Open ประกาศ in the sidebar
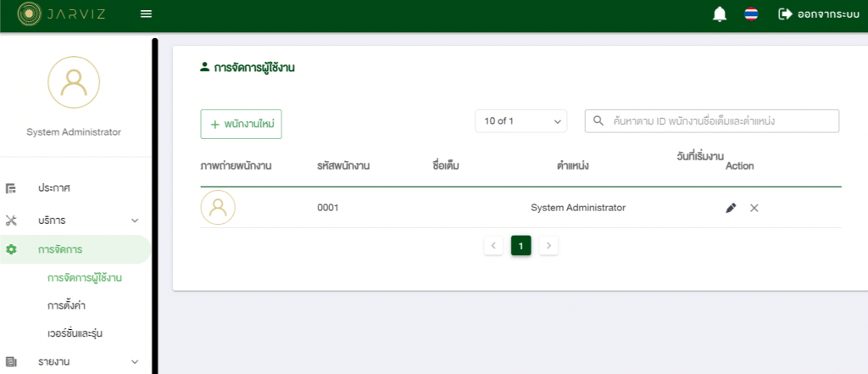868x374 pixels. pos(53,188)
